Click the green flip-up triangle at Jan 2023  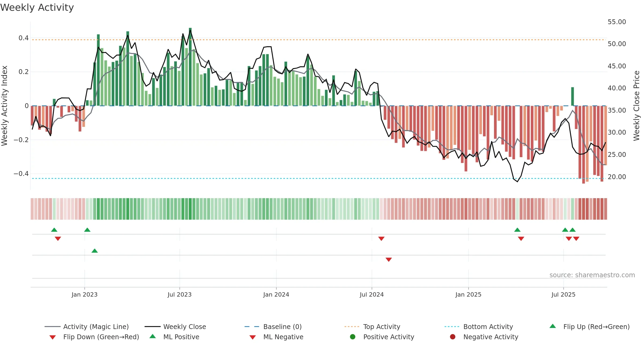(x=87, y=230)
